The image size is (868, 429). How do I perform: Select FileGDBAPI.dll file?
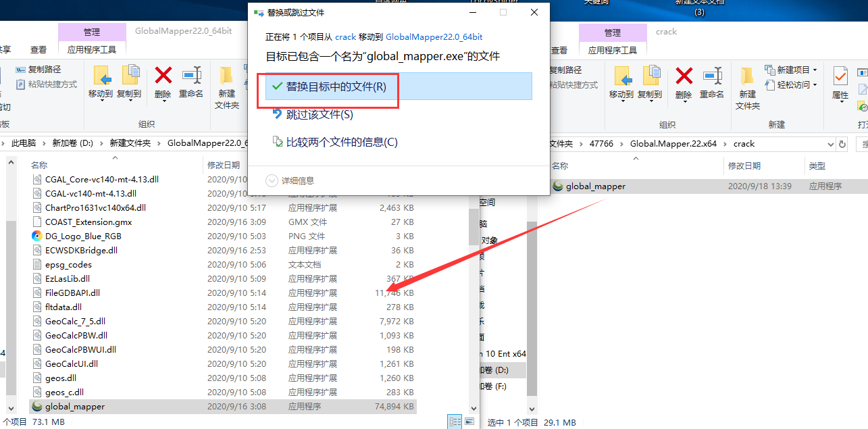pos(72,293)
